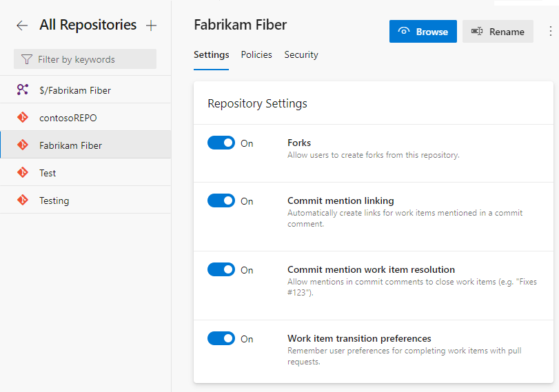
Task: Click the rename icon on the Rename button
Action: click(477, 32)
